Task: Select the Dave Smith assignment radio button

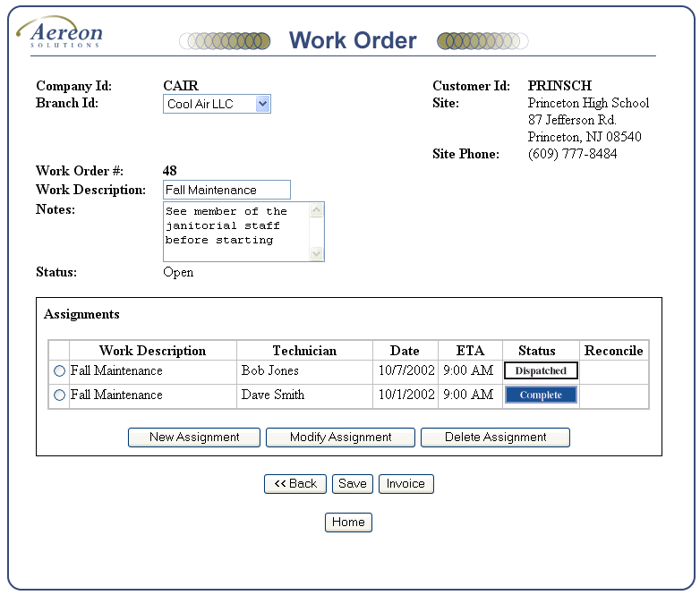Action: (x=60, y=395)
